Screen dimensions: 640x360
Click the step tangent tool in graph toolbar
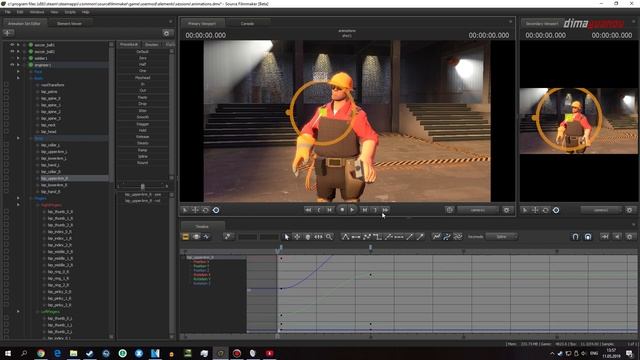pos(378,237)
